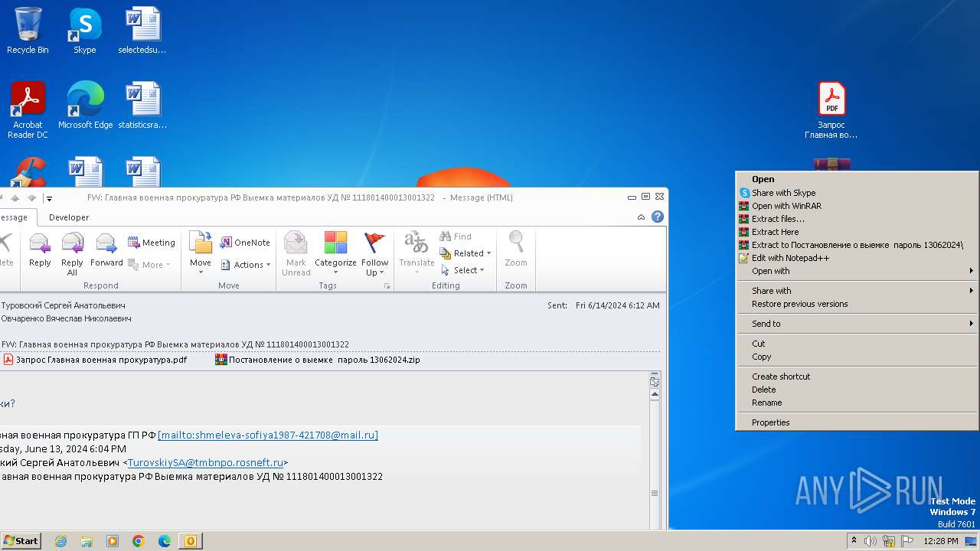Click the Reply All button
The width and height of the screenshot is (980, 551).
pos(72,254)
